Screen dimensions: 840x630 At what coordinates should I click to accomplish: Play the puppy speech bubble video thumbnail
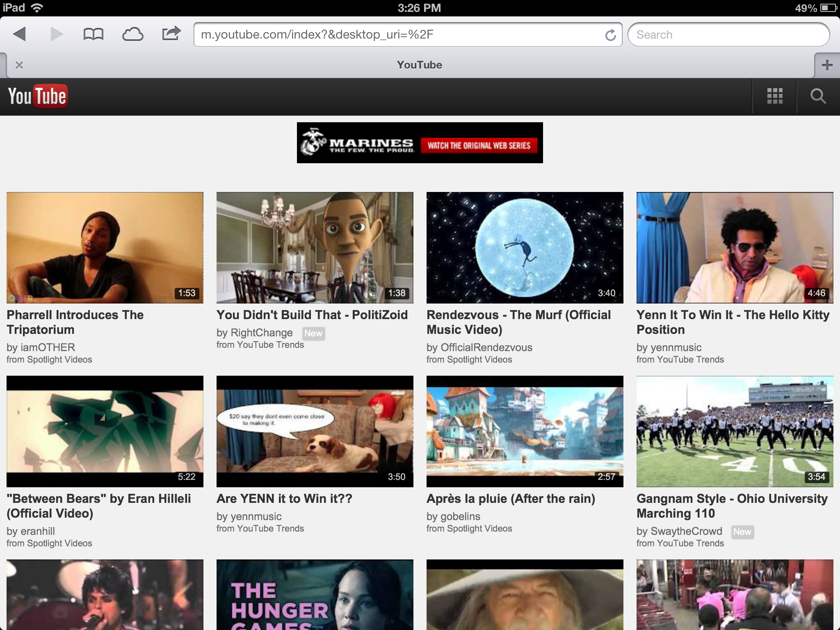pos(315,431)
